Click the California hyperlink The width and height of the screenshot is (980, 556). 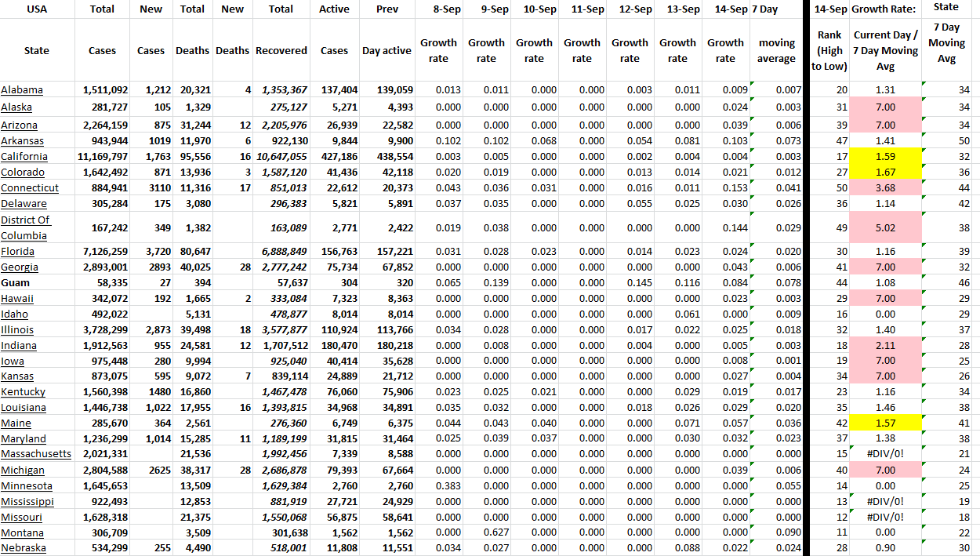click(x=24, y=157)
